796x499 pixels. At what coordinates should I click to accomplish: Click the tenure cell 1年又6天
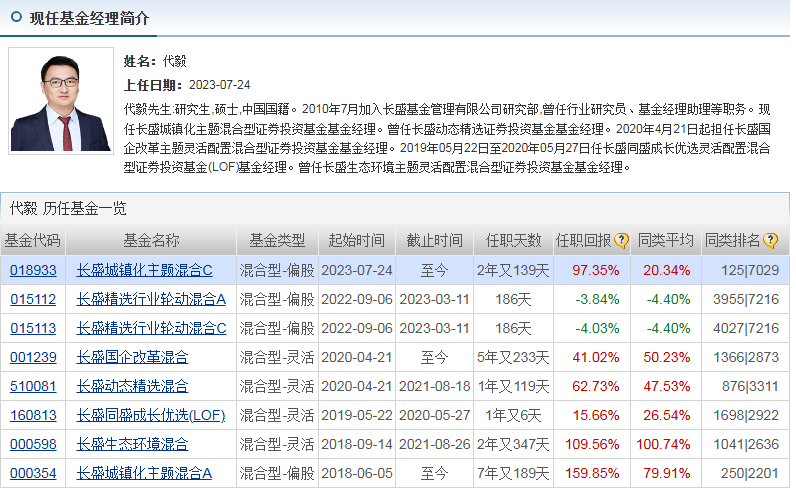[513, 415]
